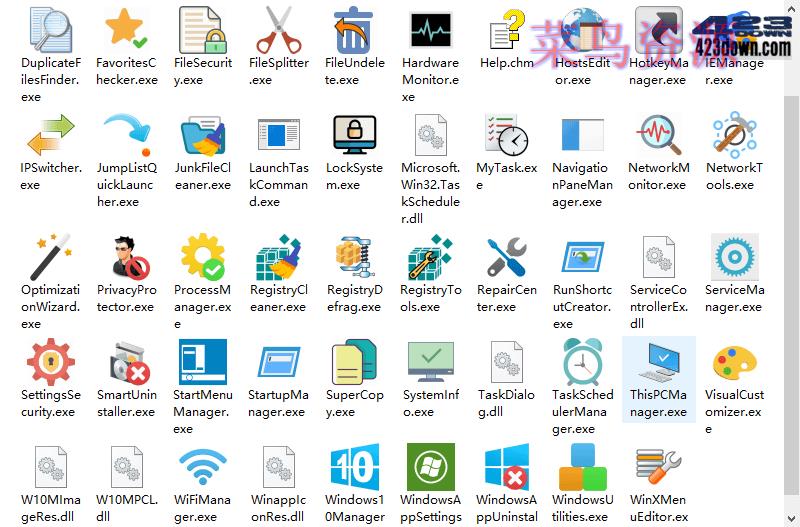The width and height of the screenshot is (800, 527).
Task: Click the LockSystem.exe monitor padlock icon
Action: [x=354, y=135]
